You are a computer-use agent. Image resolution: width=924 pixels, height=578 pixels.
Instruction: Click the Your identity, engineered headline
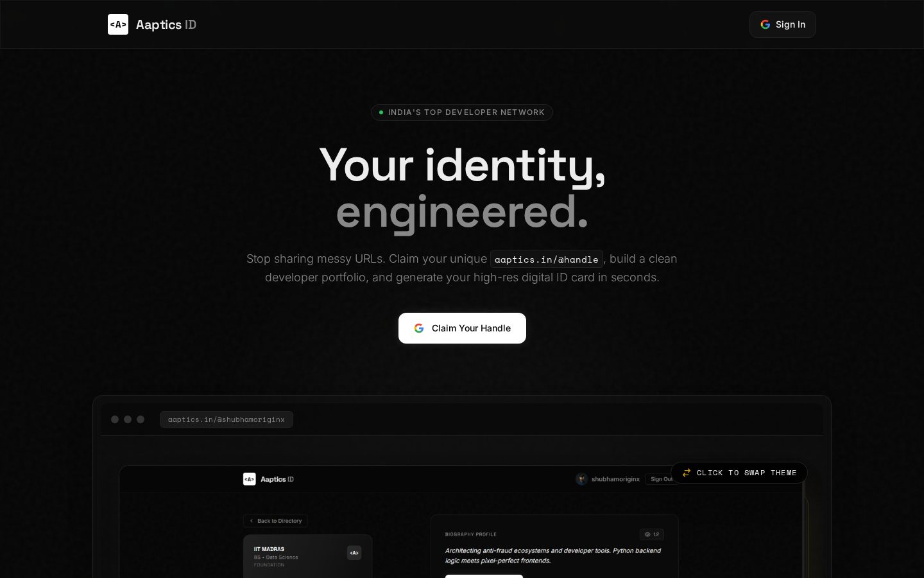coord(462,188)
